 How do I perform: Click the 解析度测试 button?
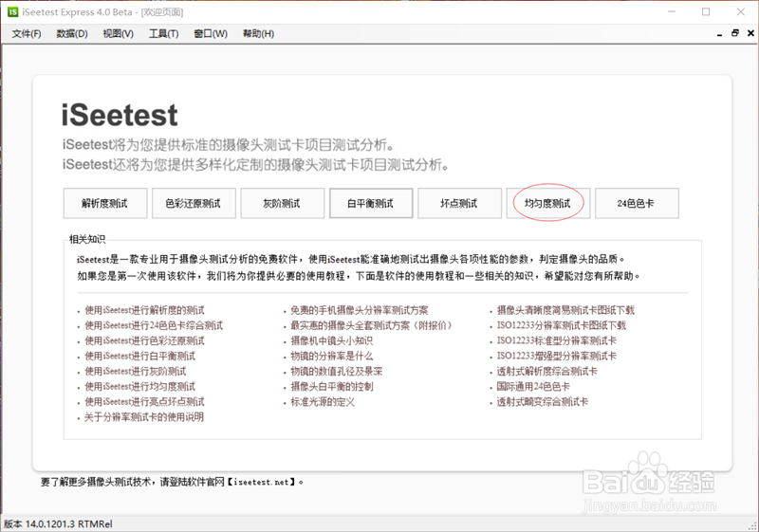105,203
